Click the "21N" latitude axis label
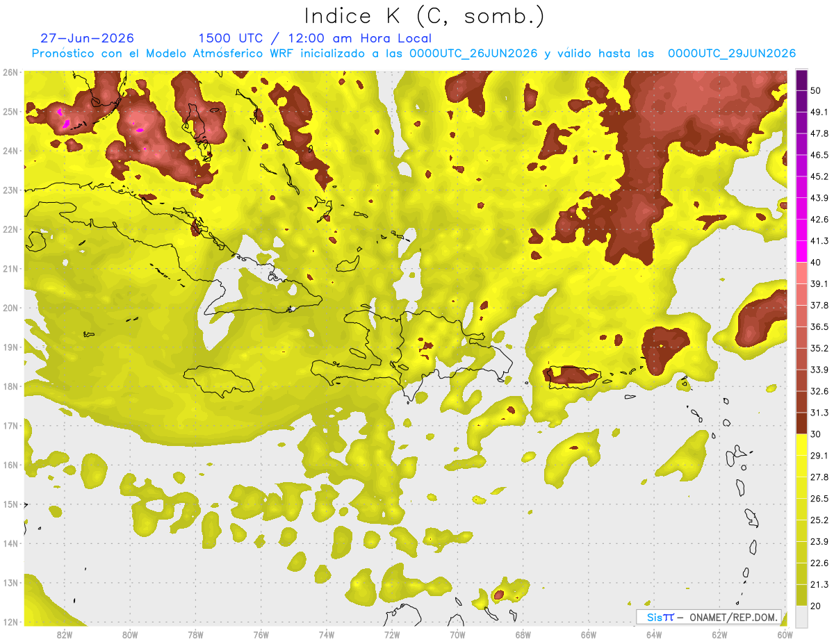This screenshot has width=834, height=644. click(10, 269)
